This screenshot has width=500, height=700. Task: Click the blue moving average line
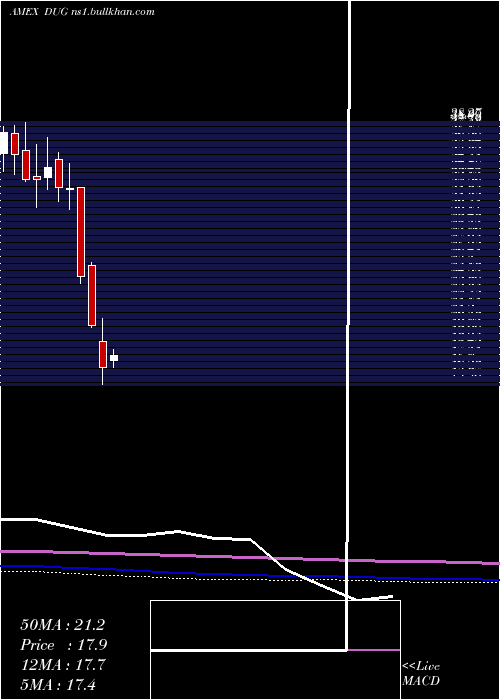tap(250, 574)
